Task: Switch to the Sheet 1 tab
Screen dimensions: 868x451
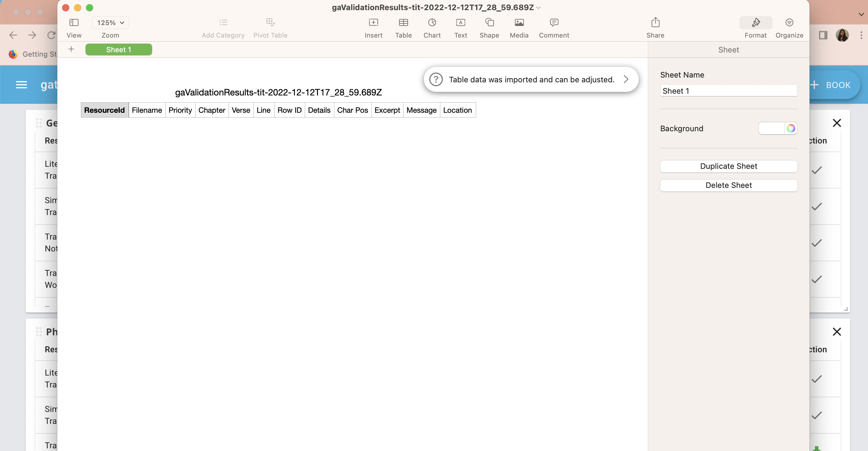Action: coord(118,49)
